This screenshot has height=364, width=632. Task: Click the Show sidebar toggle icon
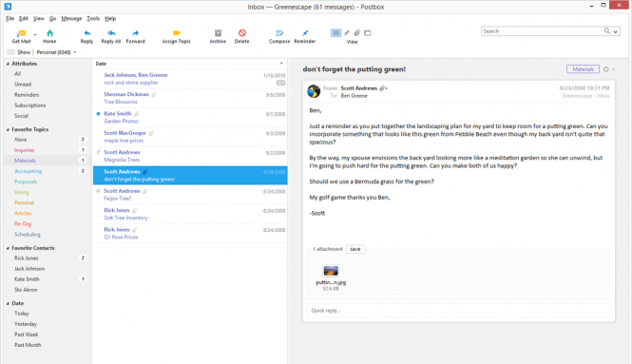pos(10,52)
